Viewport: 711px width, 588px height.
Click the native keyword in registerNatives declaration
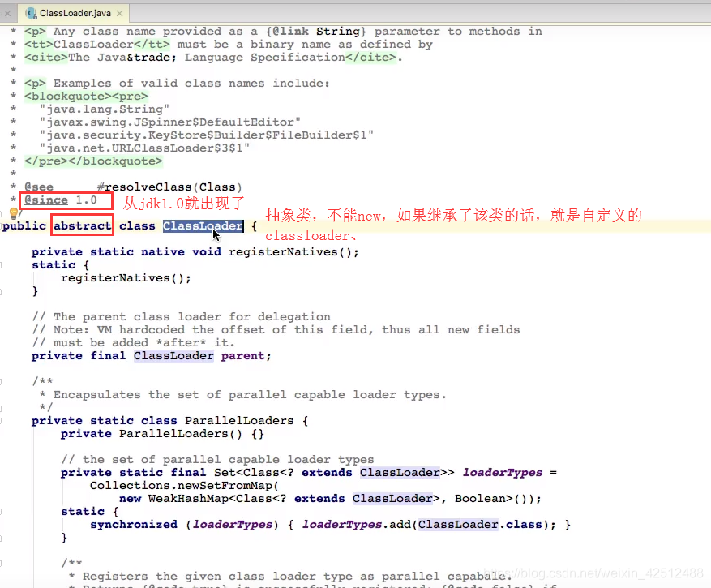(x=163, y=251)
